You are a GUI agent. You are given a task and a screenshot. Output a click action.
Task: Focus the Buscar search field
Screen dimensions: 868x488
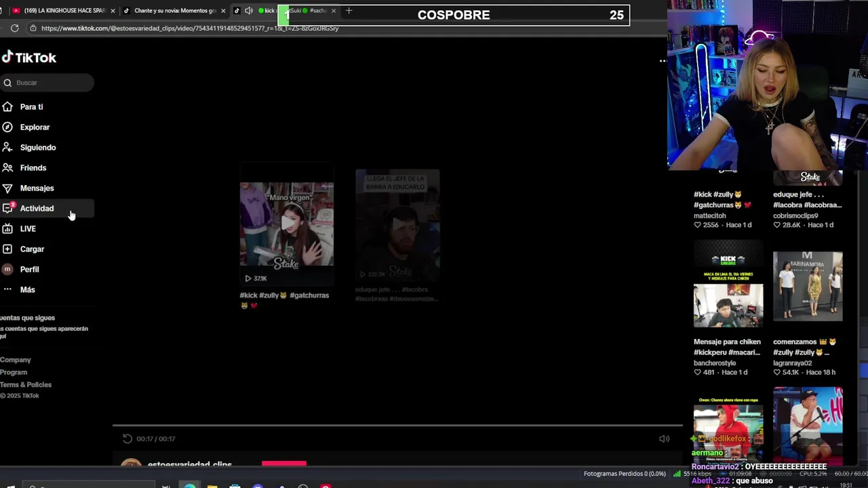click(x=47, y=83)
